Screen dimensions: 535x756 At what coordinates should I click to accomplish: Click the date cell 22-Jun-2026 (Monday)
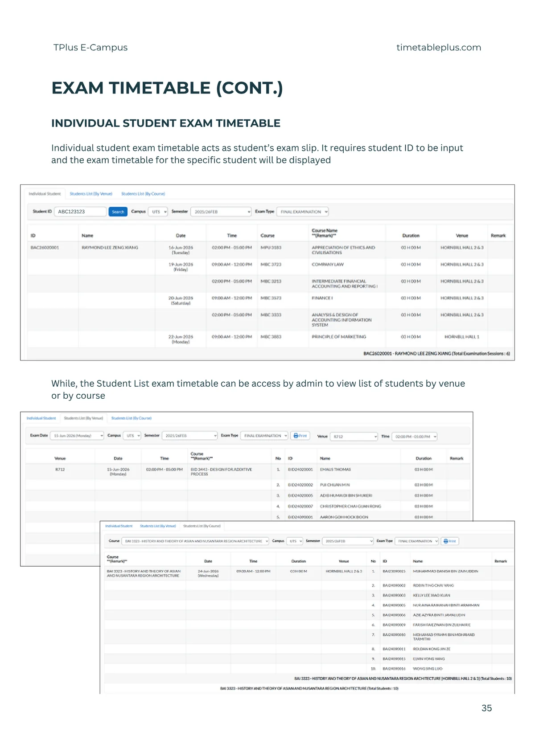coord(181,339)
